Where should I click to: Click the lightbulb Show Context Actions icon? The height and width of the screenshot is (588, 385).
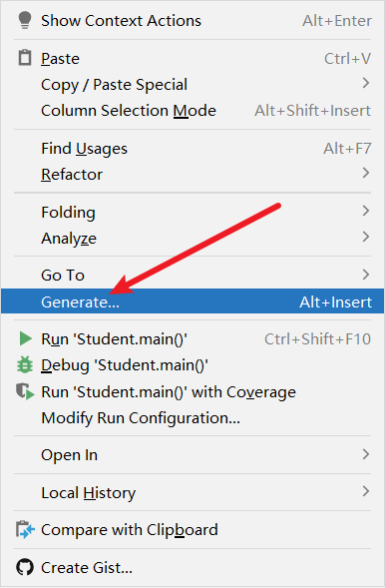[25, 20]
